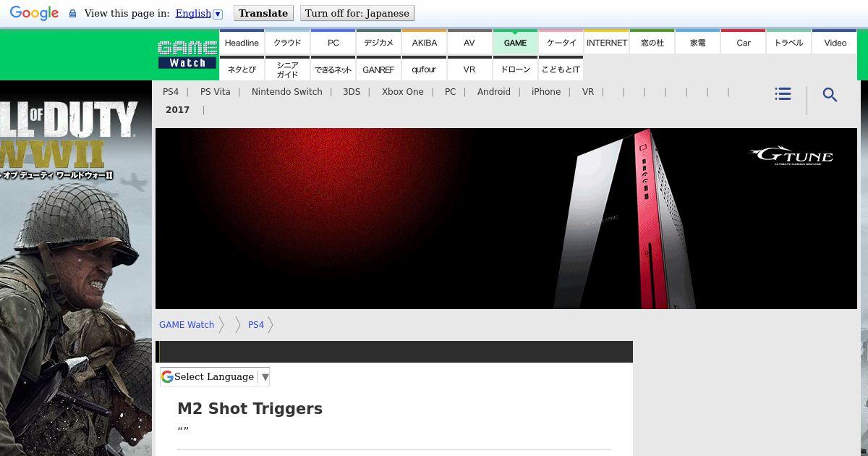Click the secure padlock icon
The width and height of the screenshot is (868, 456).
click(x=72, y=14)
